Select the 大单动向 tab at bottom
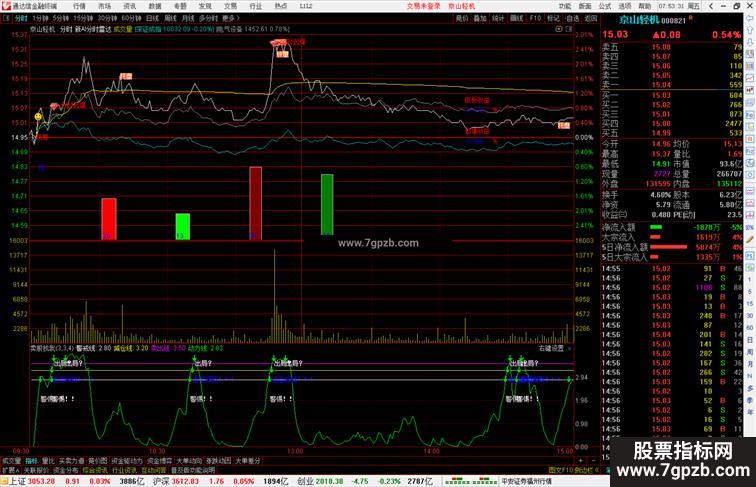 189,461
